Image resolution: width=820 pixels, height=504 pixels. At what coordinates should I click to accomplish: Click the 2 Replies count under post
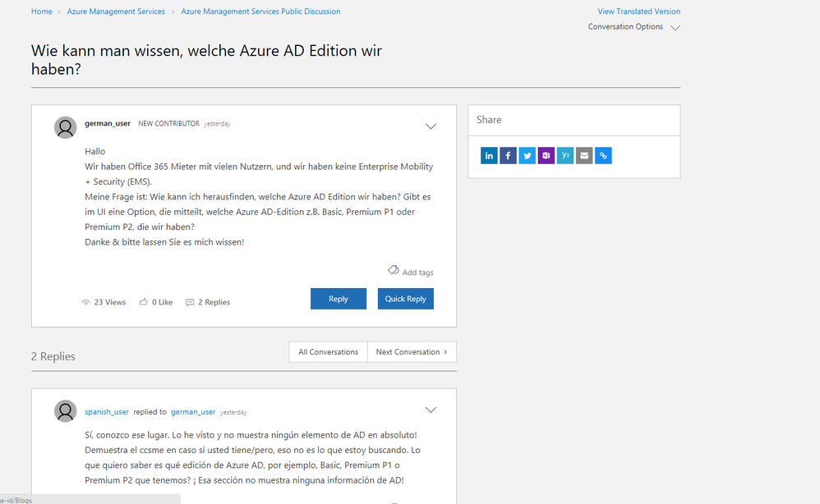pyautogui.click(x=214, y=302)
